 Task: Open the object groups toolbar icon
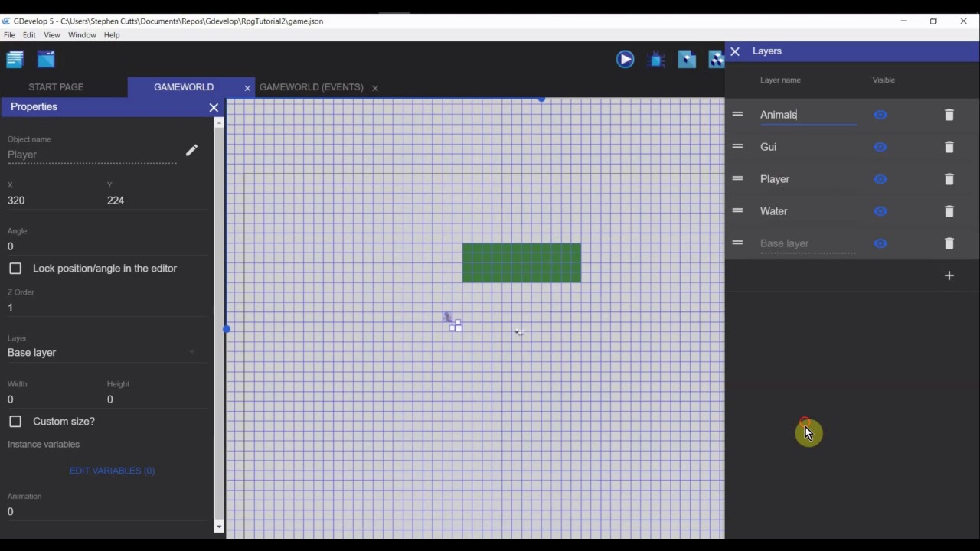717,59
